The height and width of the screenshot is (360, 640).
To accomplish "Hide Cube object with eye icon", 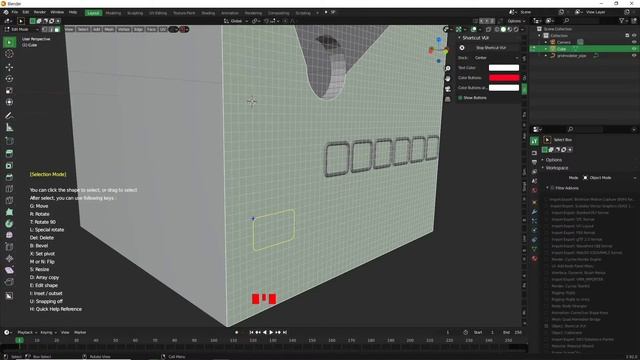I will [x=634, y=49].
